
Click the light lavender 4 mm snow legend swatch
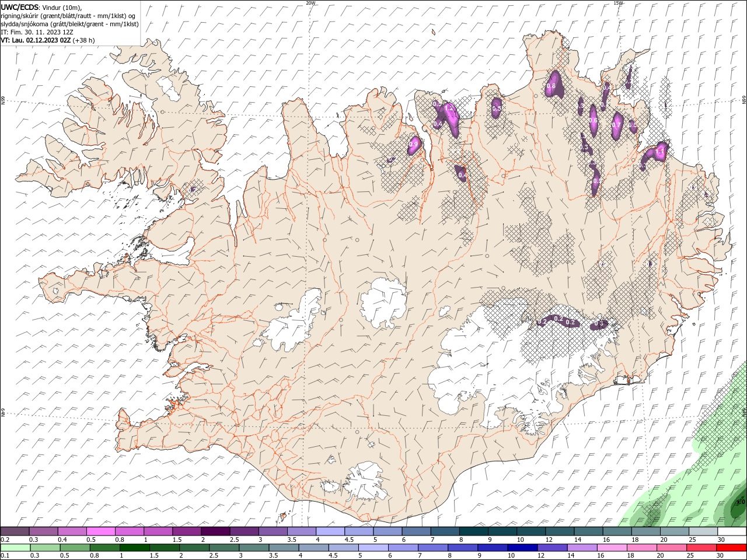[x=330, y=531]
